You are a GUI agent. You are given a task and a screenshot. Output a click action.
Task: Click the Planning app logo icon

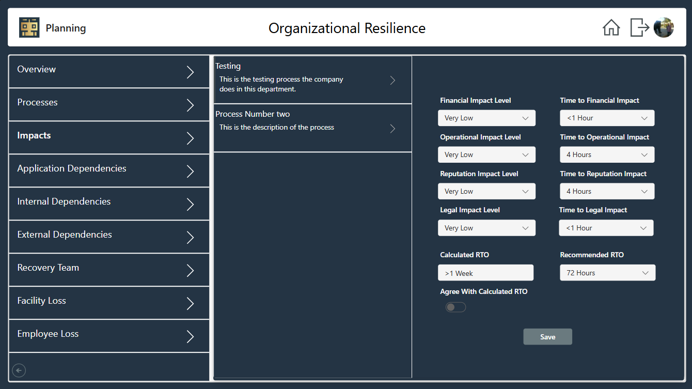pos(29,27)
